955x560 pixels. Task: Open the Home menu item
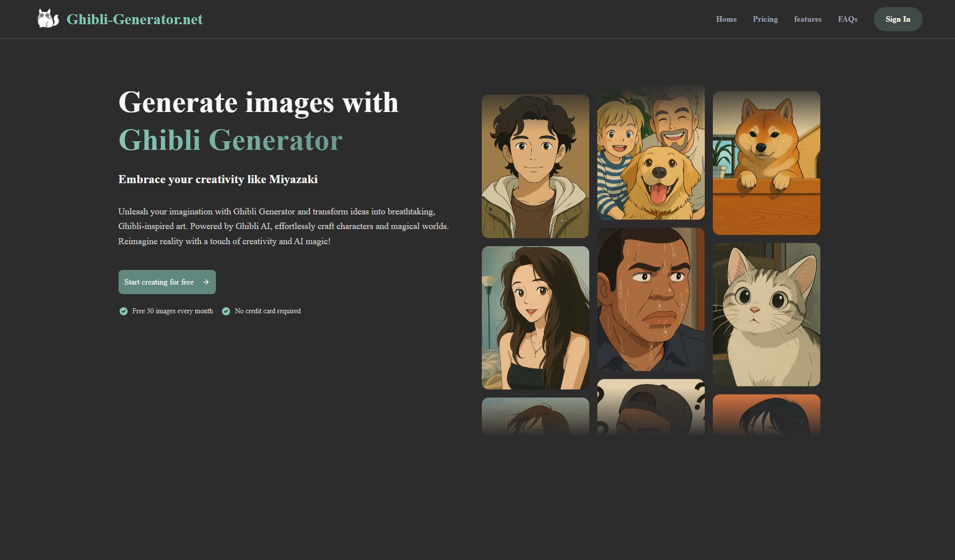tap(726, 19)
